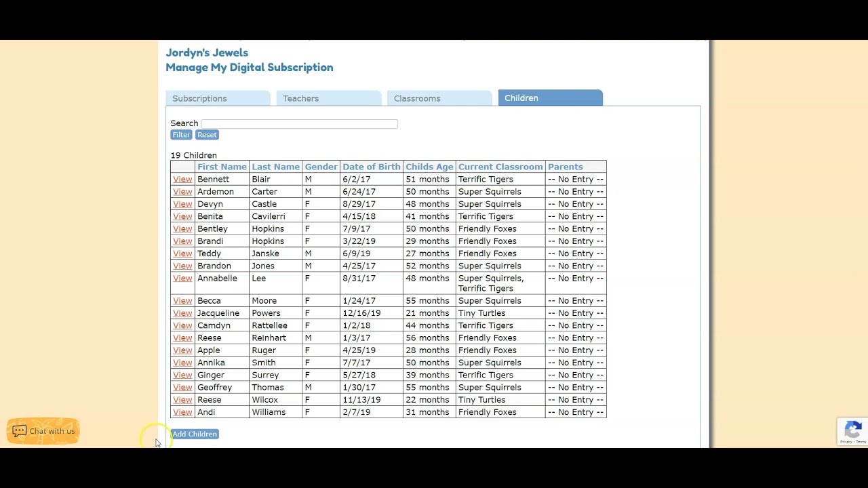Sort by Current Classroom column header

click(500, 167)
